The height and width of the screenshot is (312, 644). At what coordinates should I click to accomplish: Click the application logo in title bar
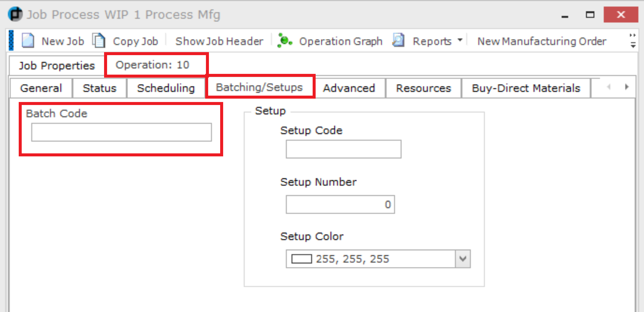point(15,14)
